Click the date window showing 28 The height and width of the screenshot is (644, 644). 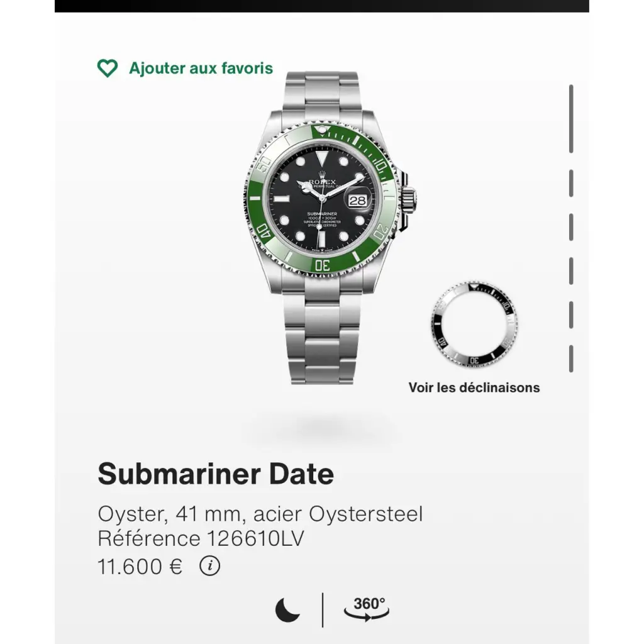click(x=357, y=201)
